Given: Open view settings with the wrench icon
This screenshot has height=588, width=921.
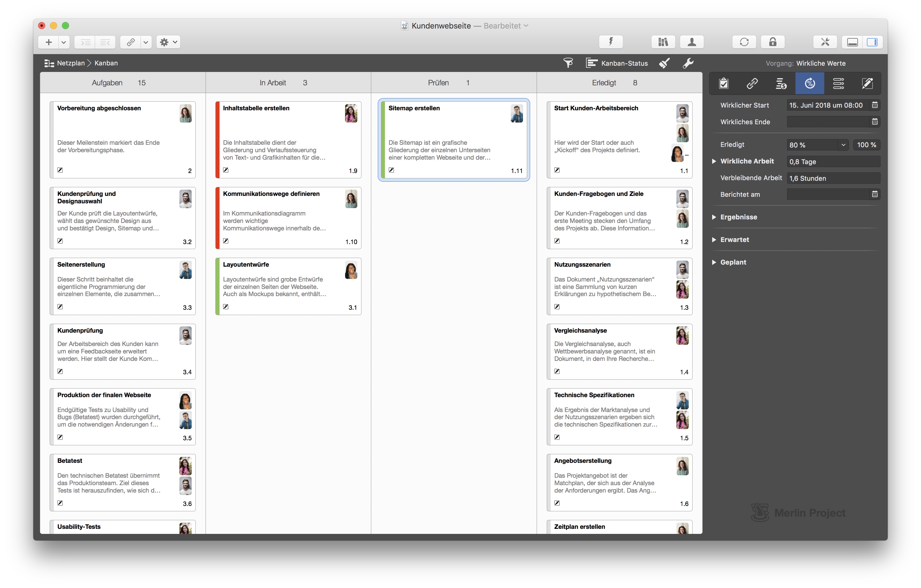Looking at the screenshot, I should pos(688,63).
